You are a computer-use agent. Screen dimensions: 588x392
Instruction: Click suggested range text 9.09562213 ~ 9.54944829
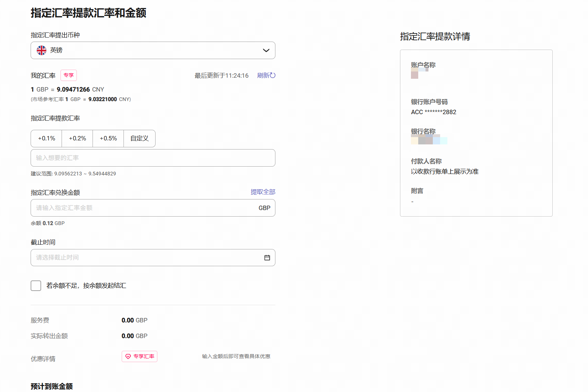pos(85,174)
